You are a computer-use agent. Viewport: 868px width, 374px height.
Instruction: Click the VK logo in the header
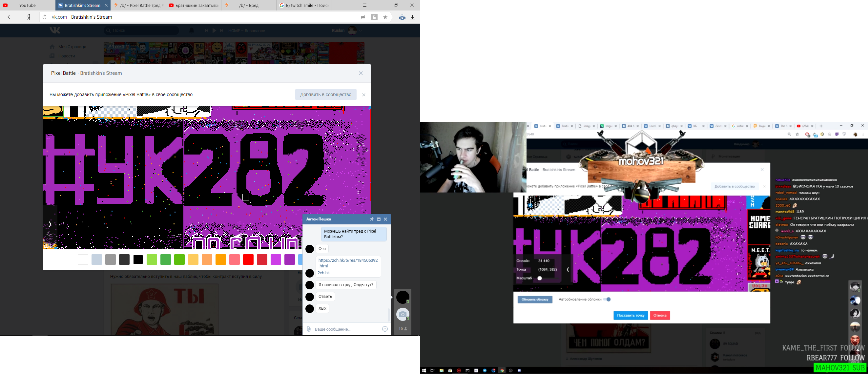[x=55, y=30]
